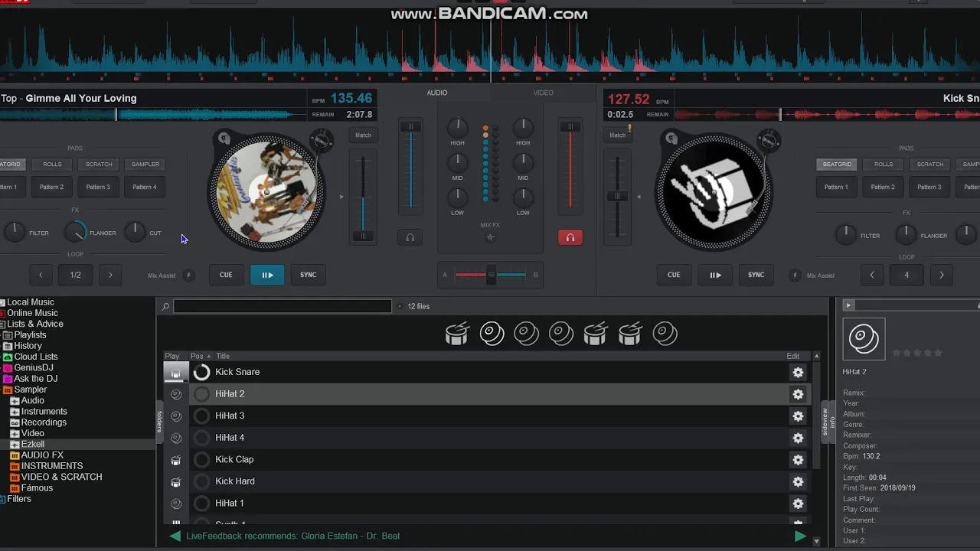Click the LiveFeedback right green arrow

point(800,536)
